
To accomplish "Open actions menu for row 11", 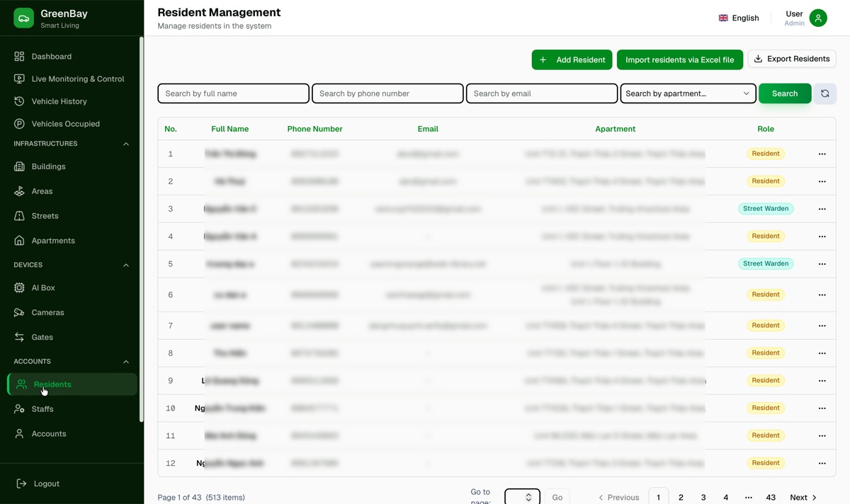I will tap(822, 435).
